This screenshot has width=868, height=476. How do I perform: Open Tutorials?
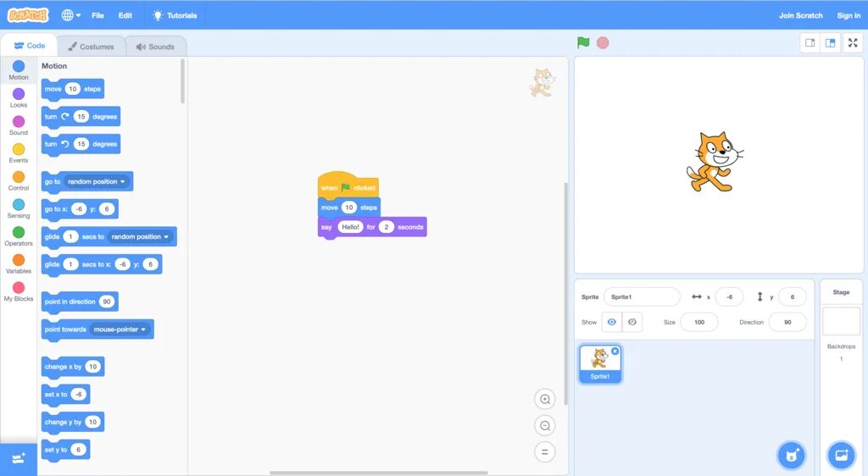(175, 15)
